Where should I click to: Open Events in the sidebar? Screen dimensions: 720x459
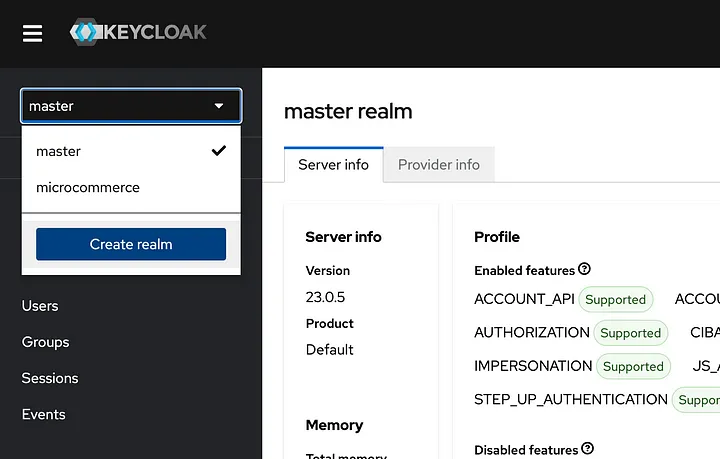pyautogui.click(x=44, y=414)
